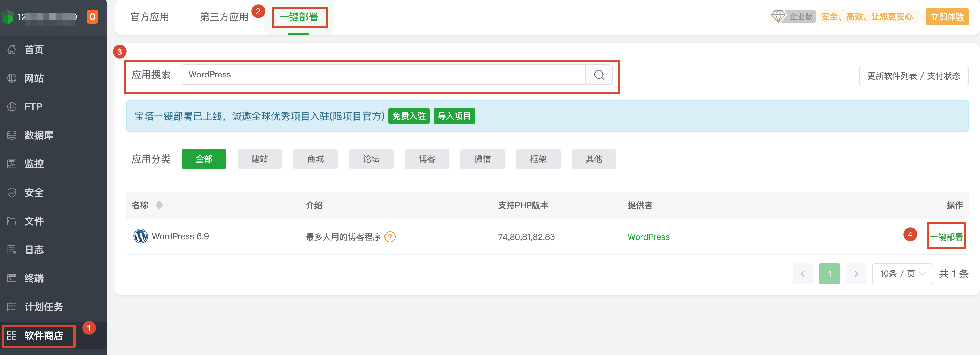Image resolution: width=980 pixels, height=355 pixels.
Task: Click the 共 1 条 total count text
Action: [x=954, y=273]
